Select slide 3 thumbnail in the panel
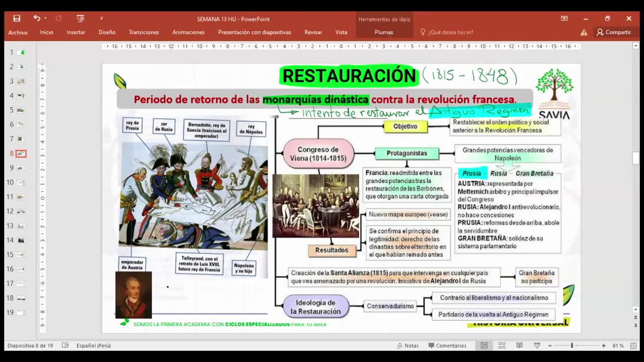The image size is (644, 362). 21,81
